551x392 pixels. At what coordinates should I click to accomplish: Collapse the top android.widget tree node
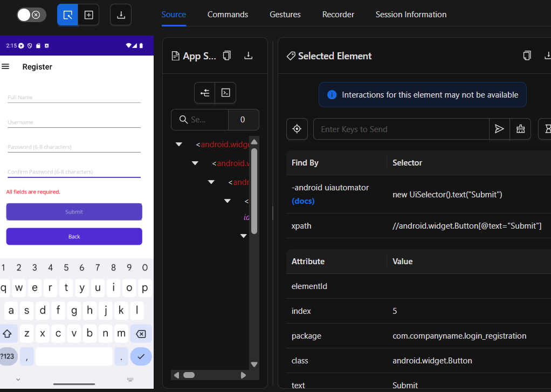(x=179, y=145)
